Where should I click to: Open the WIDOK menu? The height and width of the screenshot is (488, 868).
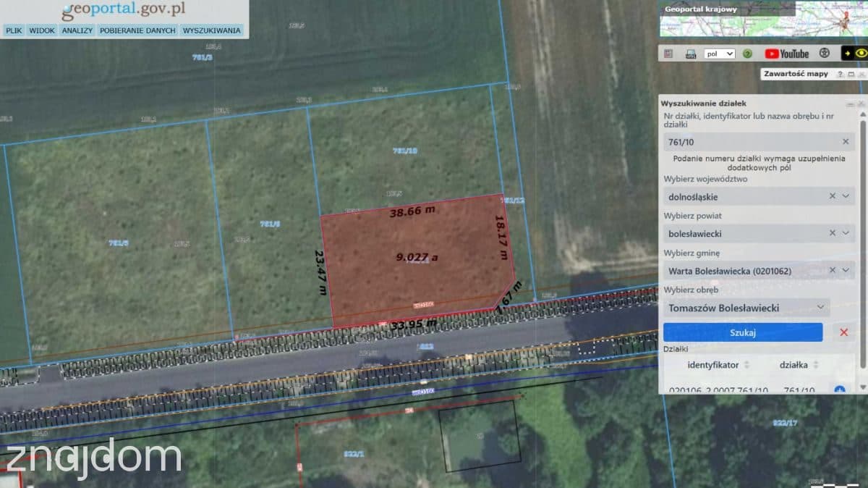pyautogui.click(x=42, y=31)
